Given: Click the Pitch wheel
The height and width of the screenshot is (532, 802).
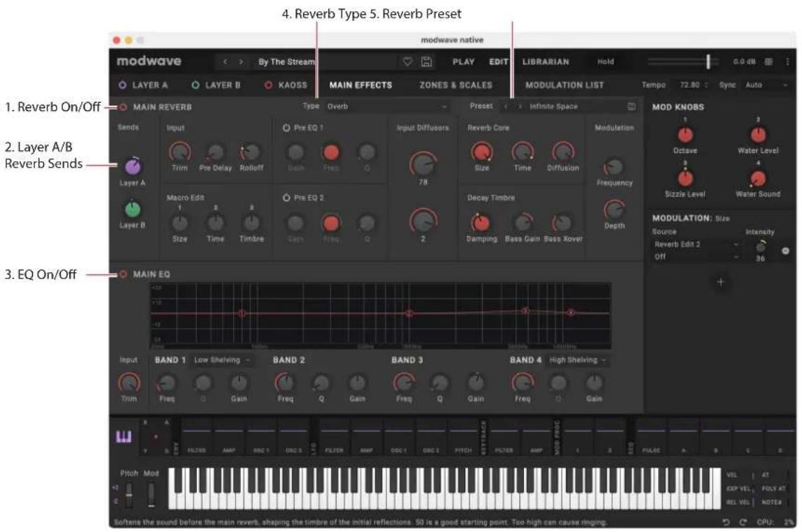Looking at the screenshot, I should coord(129,494).
